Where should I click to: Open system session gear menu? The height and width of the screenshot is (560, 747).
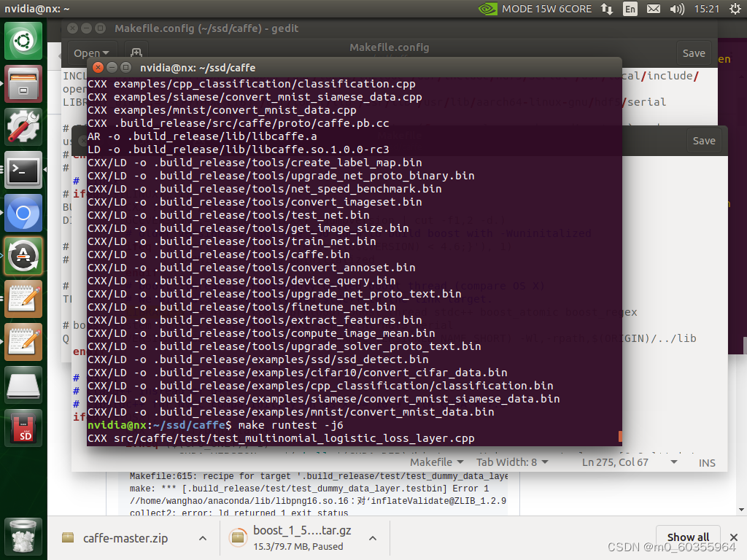(735, 9)
